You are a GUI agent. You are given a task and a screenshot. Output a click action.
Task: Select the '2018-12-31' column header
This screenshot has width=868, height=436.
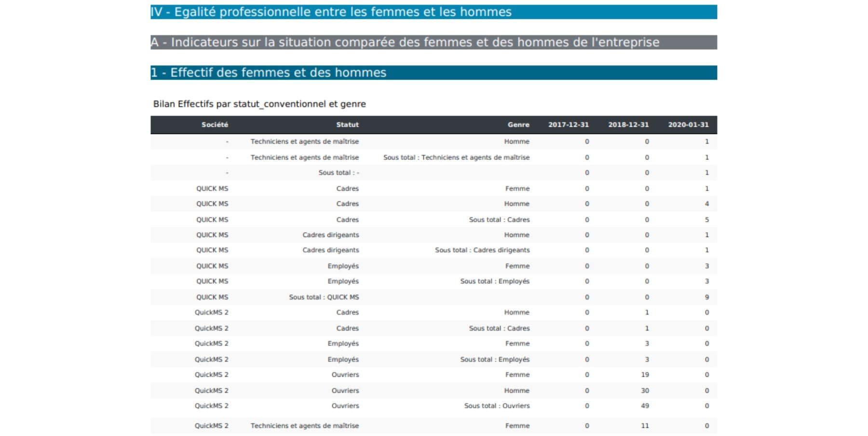pyautogui.click(x=628, y=125)
